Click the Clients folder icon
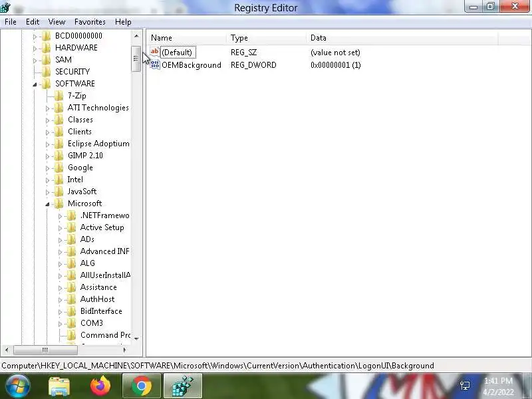532x399 pixels. 59,132
